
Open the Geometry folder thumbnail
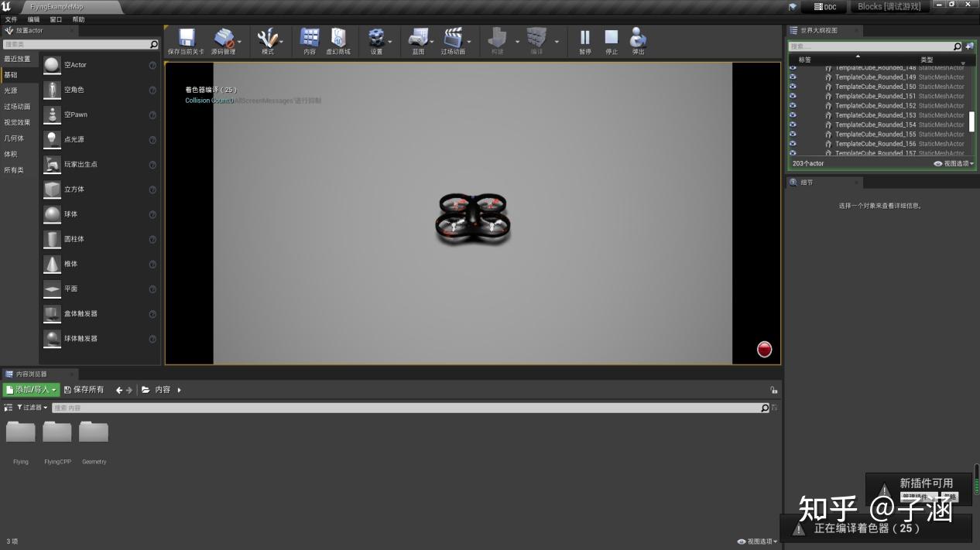[x=94, y=432]
